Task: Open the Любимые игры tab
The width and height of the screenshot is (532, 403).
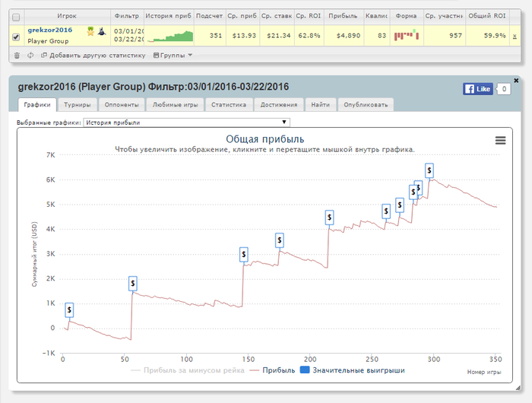Action: coord(175,105)
